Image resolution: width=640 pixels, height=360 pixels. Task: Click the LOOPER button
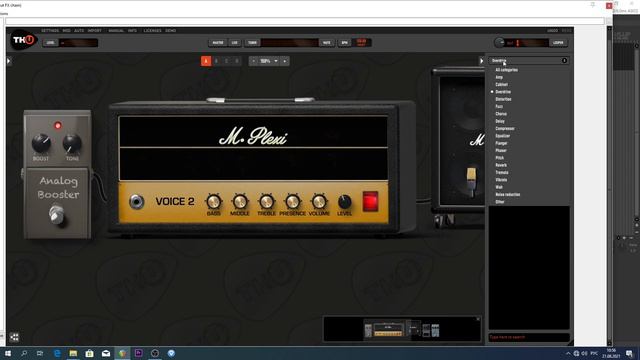(x=558, y=42)
